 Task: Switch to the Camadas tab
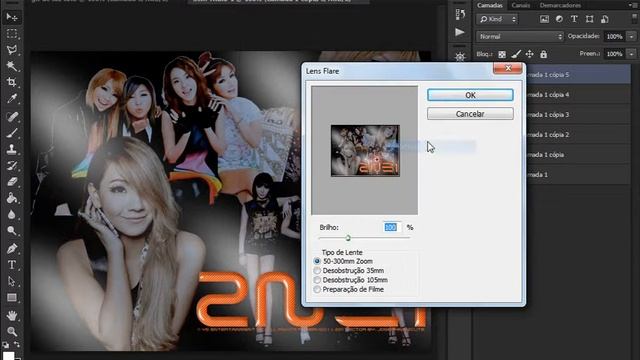(490, 5)
